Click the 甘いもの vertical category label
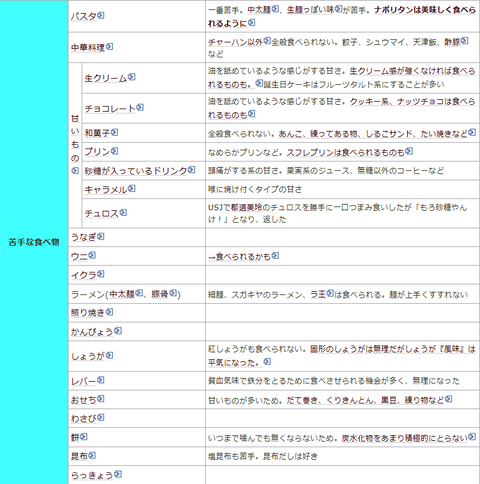 pyautogui.click(x=75, y=138)
